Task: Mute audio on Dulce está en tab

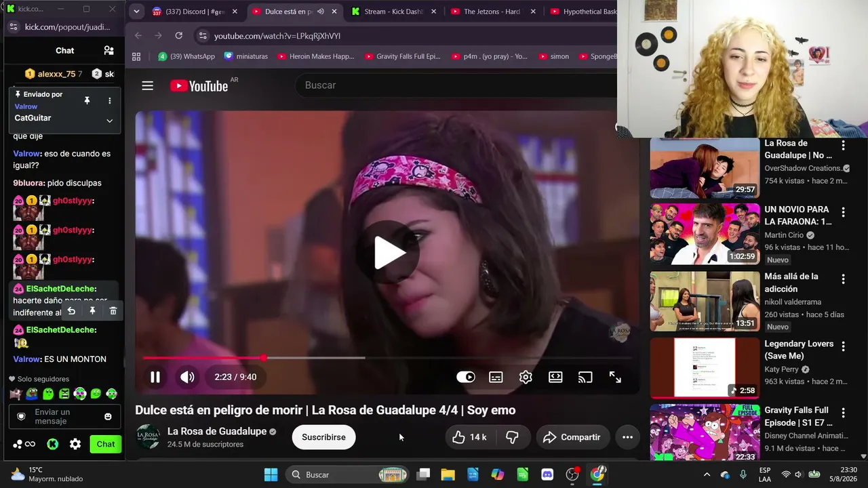Action: pos(320,12)
